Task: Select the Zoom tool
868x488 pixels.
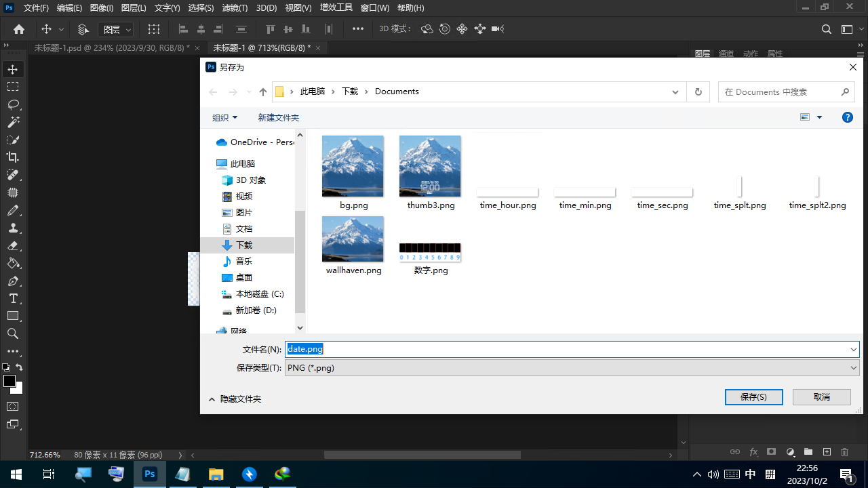Action: click(13, 333)
